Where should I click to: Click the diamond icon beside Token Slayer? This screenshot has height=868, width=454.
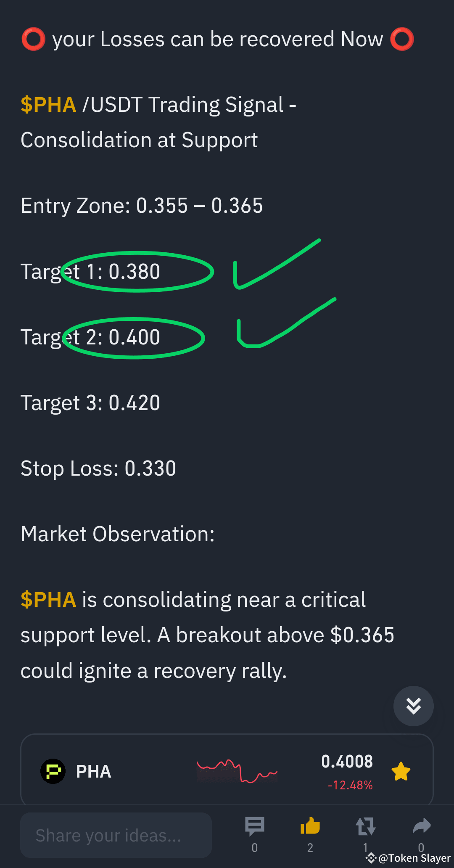(372, 858)
